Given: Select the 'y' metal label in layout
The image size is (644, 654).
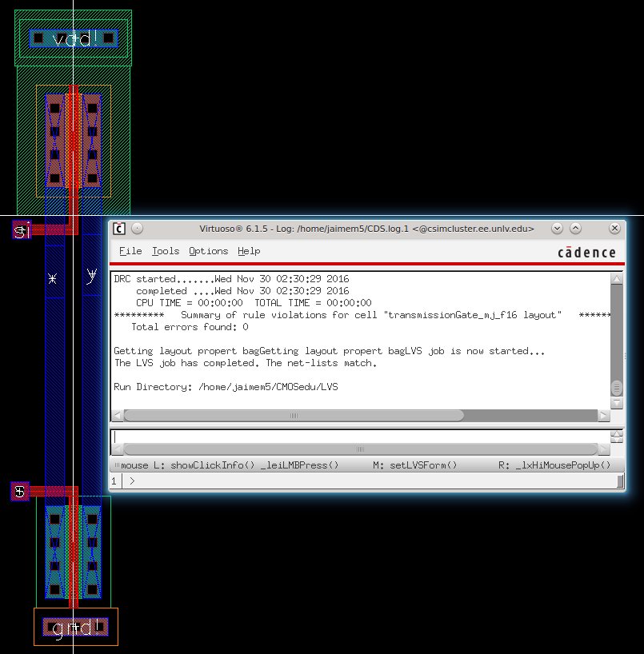Looking at the screenshot, I should pos(92,276).
